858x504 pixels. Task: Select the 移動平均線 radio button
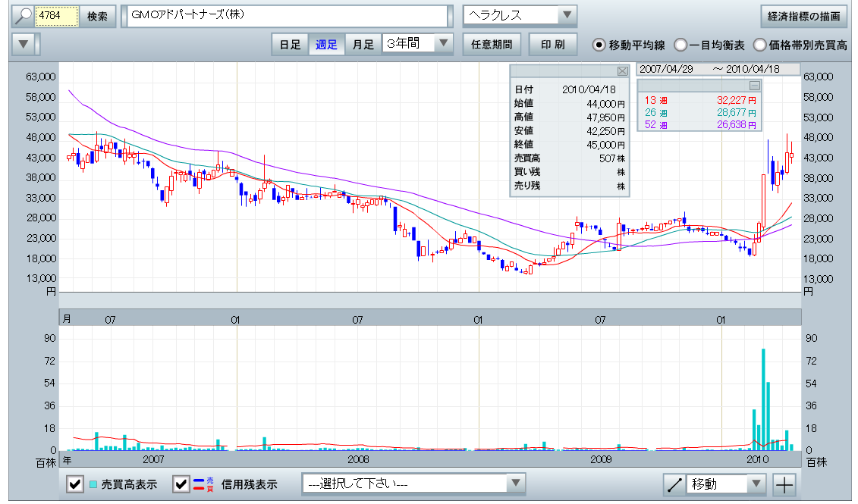coord(599,45)
